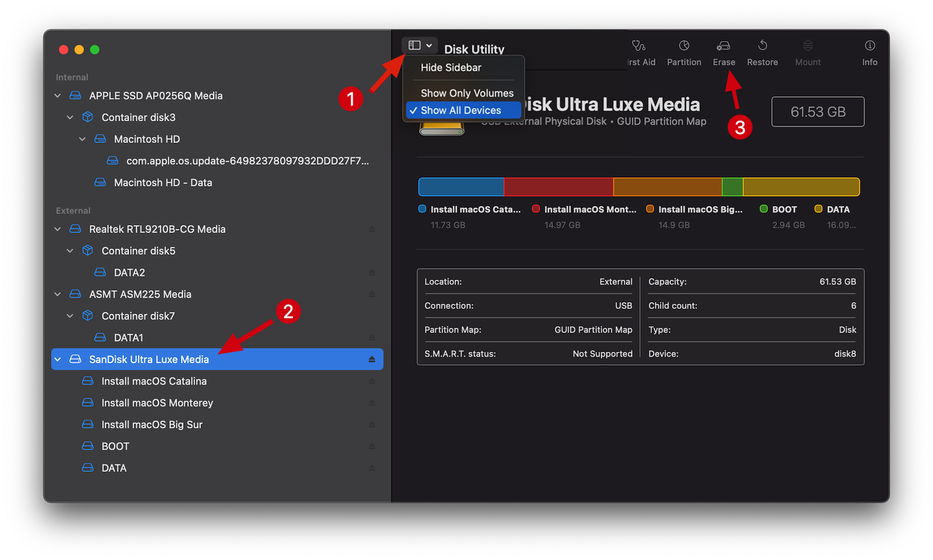This screenshot has height=560, width=933.
Task: Collapse the Container disk3 tree item
Action: pos(70,117)
